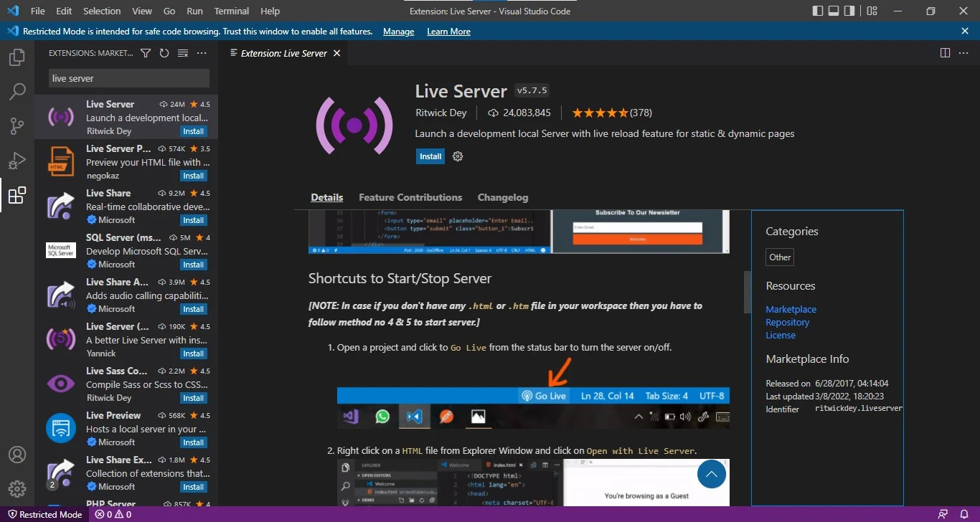Install Live Preview extension
This screenshot has width=980, height=522.
(x=194, y=442)
